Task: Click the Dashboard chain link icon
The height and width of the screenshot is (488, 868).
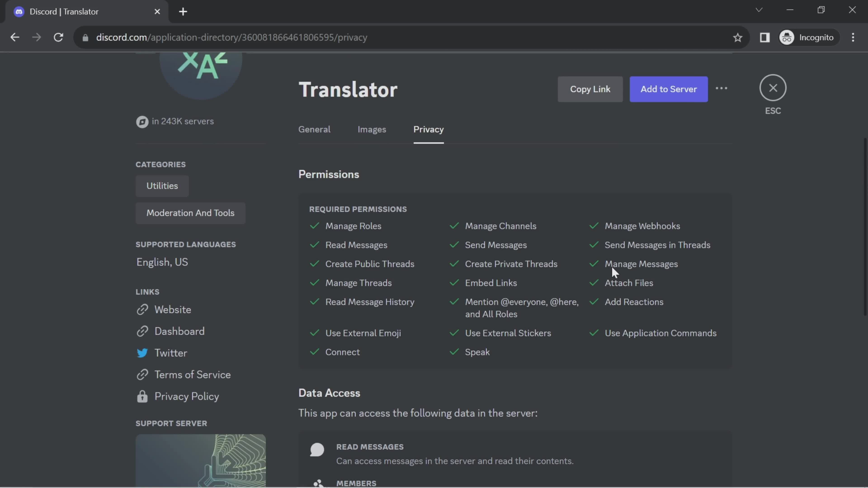Action: [142, 331]
